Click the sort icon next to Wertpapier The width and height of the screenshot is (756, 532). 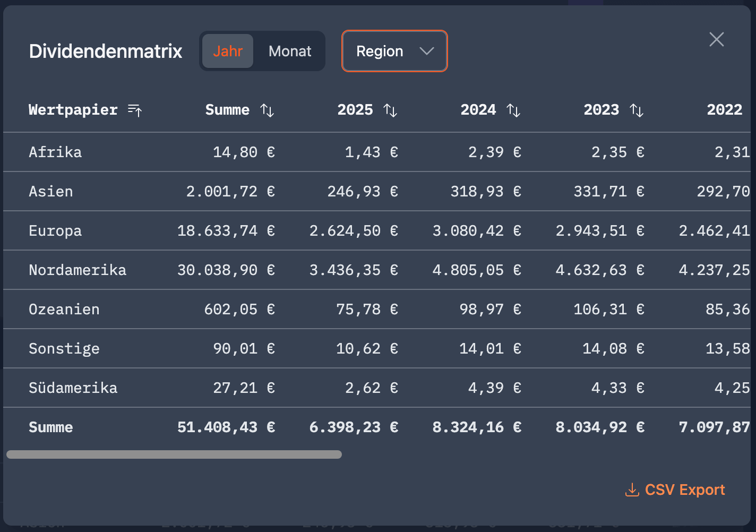(135, 110)
